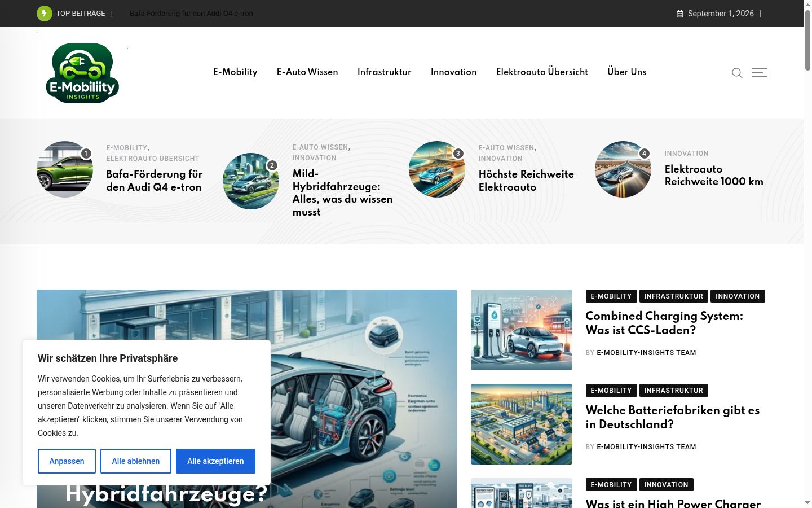Click the green lightning bolt icon
This screenshot has width=812, height=508.
coord(45,13)
